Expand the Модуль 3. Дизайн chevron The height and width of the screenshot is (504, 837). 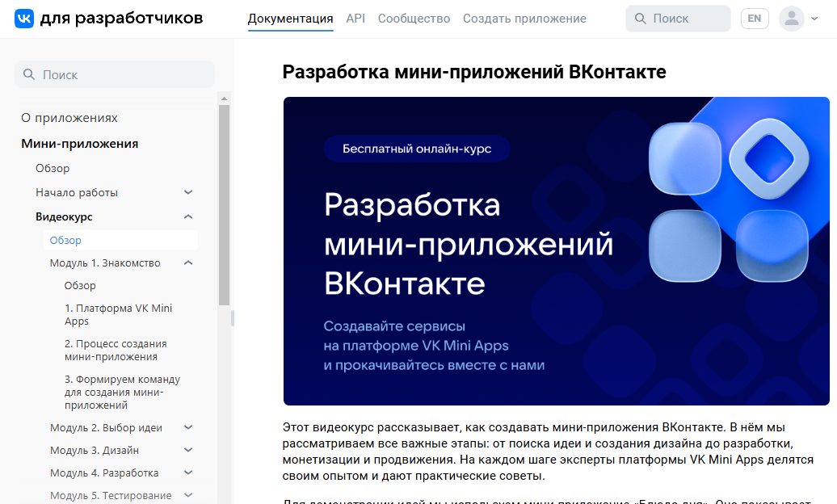tap(188, 450)
